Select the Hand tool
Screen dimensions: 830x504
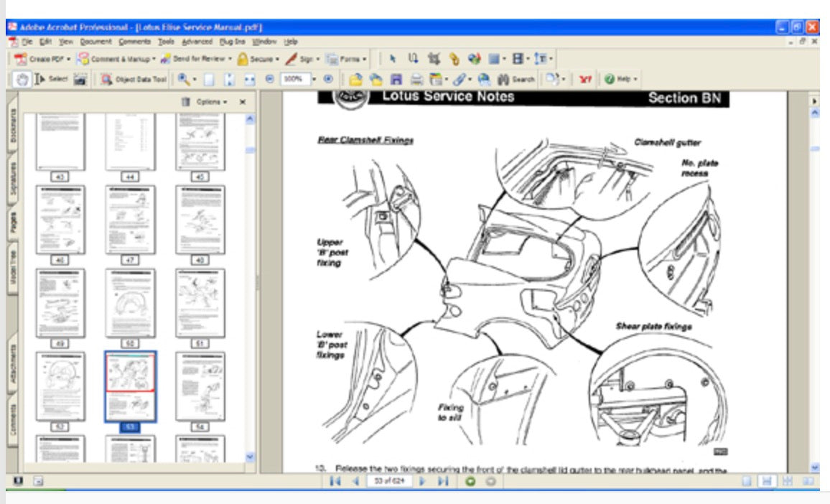[22, 79]
